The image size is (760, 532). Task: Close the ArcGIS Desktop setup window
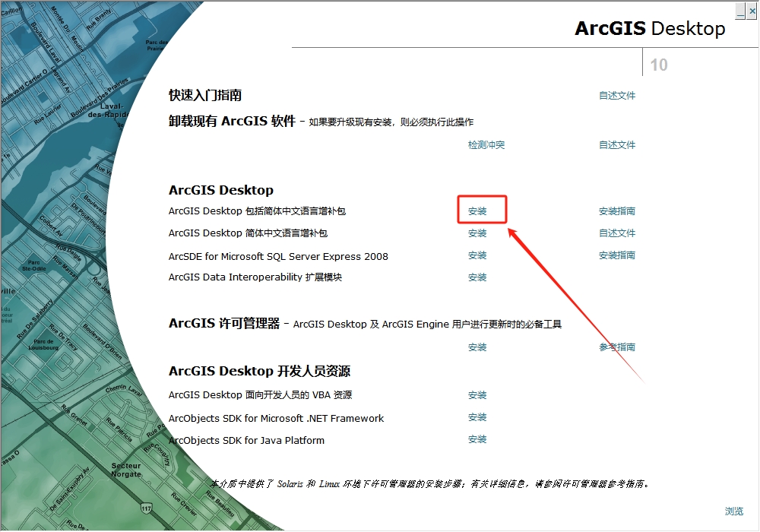tap(752, 11)
